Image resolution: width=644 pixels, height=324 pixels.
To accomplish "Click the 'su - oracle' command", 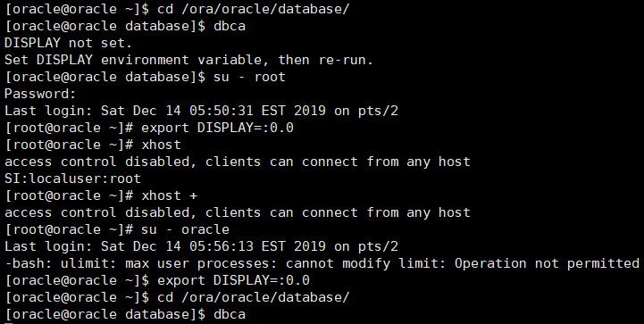I will coord(185,229).
